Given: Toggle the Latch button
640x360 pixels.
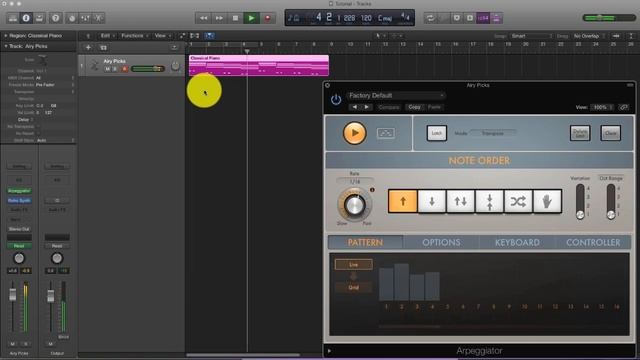Looking at the screenshot, I should pyautogui.click(x=437, y=133).
